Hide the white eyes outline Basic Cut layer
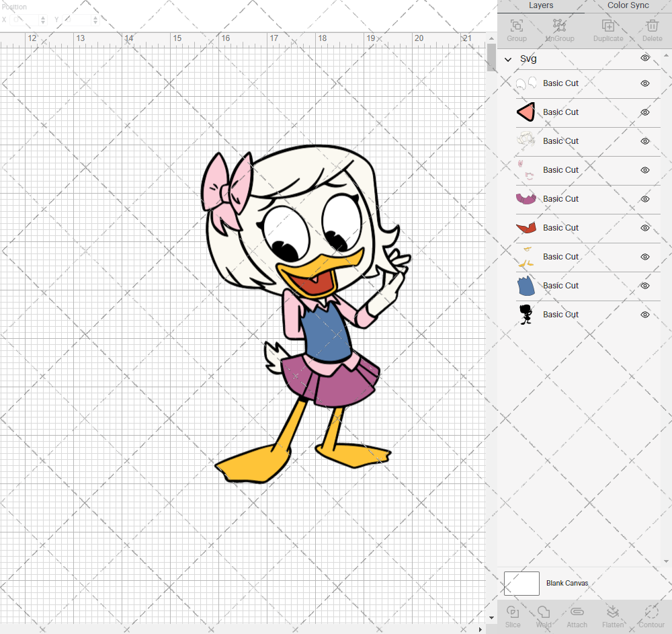The height and width of the screenshot is (634, 672). point(645,83)
